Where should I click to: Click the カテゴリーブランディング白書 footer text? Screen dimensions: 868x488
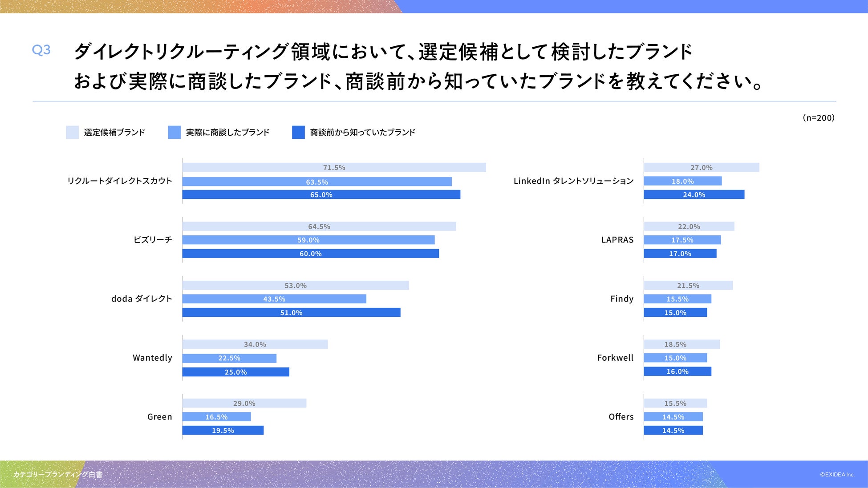[58, 475]
